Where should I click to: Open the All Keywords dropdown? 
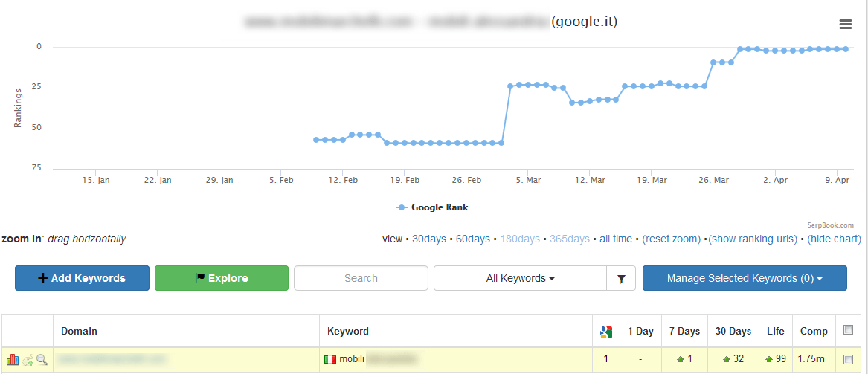pos(520,278)
